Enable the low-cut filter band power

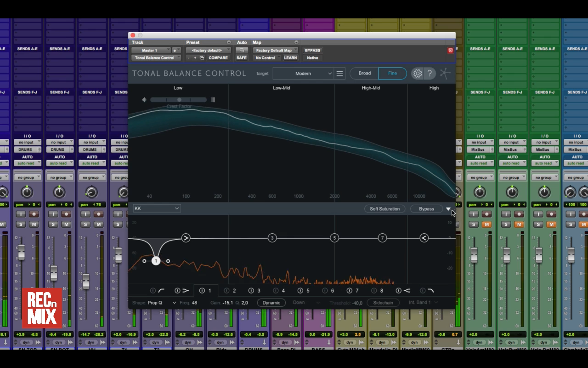pos(153,291)
